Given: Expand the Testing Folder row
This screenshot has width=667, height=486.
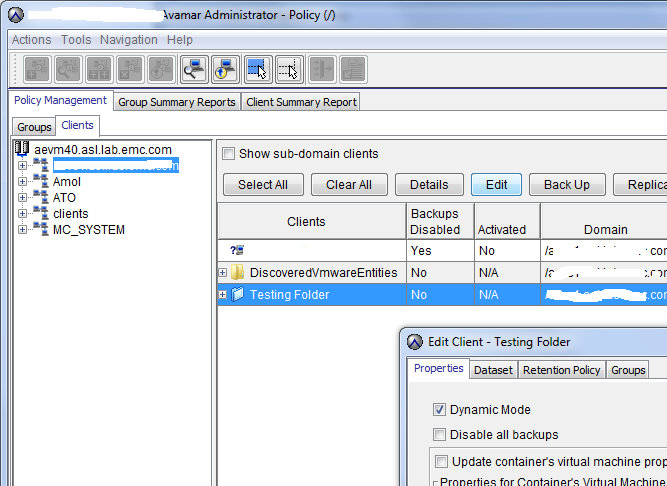Looking at the screenshot, I should coord(222,294).
